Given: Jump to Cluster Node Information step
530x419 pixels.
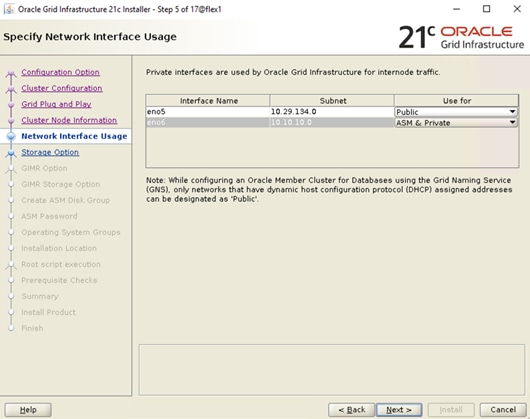Looking at the screenshot, I should pos(69,120).
